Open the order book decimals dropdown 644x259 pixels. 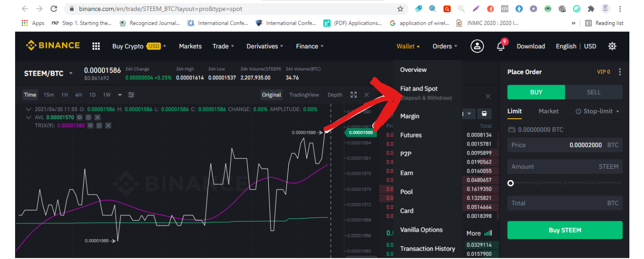[x=469, y=114]
